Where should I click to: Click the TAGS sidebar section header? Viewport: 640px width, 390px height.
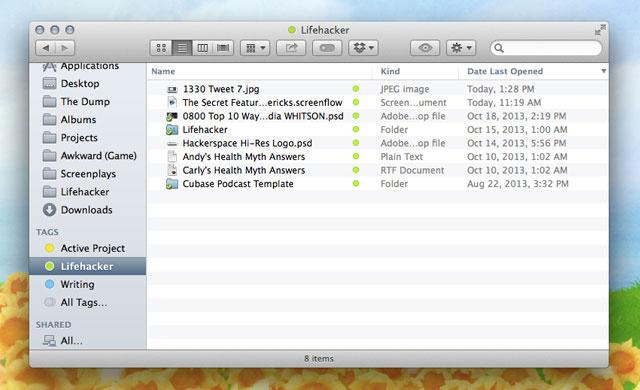point(47,232)
